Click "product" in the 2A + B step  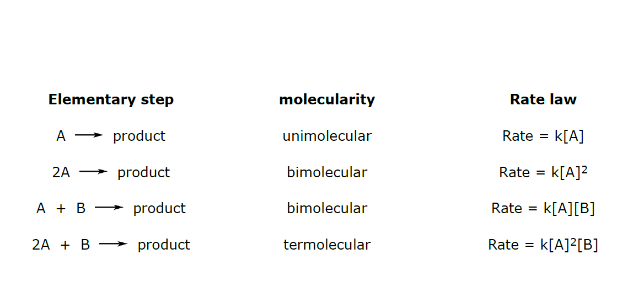point(164,245)
